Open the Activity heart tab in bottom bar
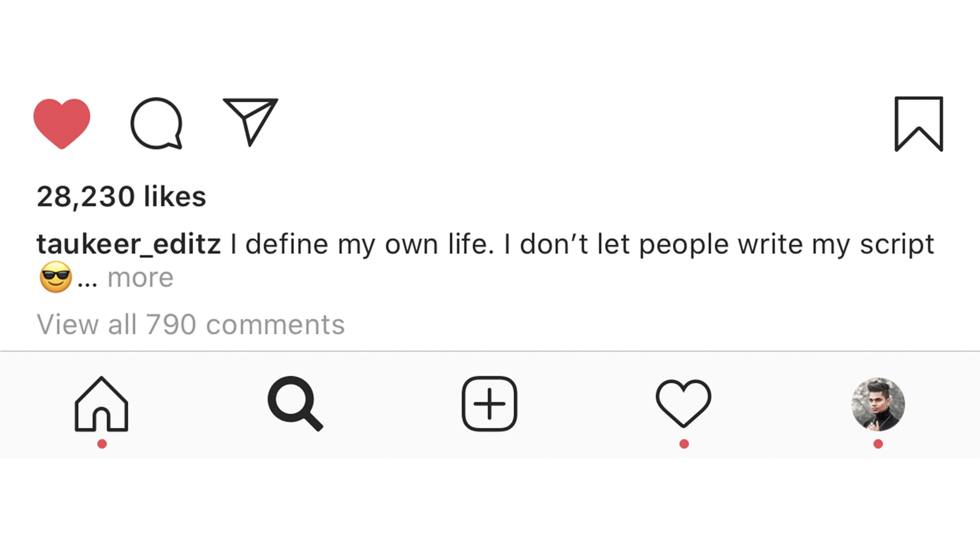 tap(683, 403)
